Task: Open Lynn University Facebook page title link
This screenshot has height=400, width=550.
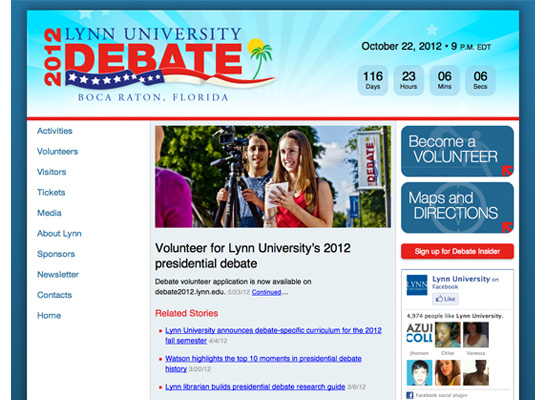Action: [461, 279]
